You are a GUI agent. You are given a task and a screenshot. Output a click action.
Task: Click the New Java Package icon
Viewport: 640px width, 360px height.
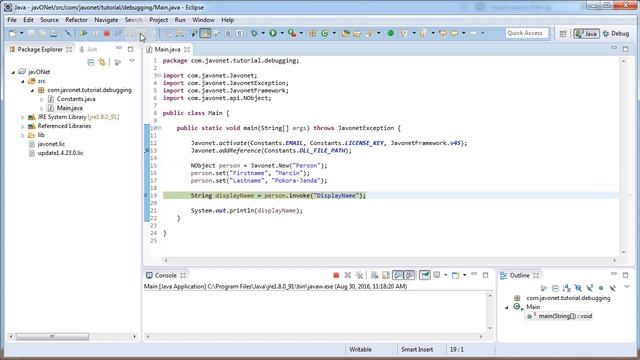pyautogui.click(x=313, y=33)
